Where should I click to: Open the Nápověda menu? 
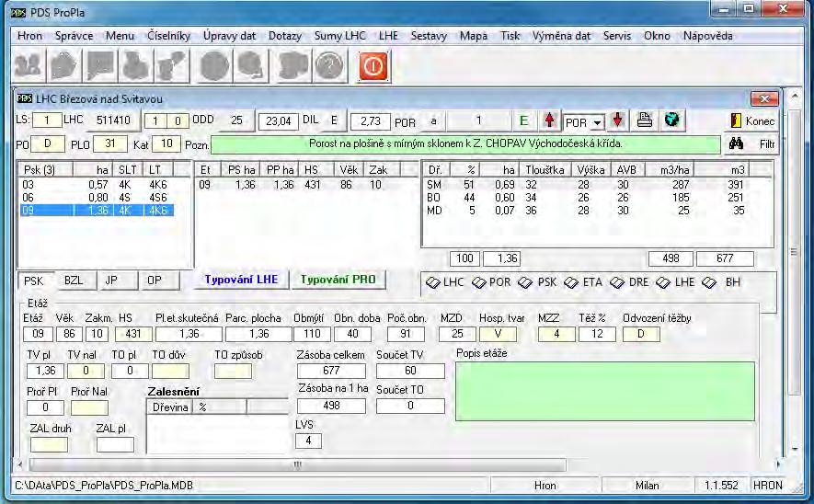tap(707, 36)
